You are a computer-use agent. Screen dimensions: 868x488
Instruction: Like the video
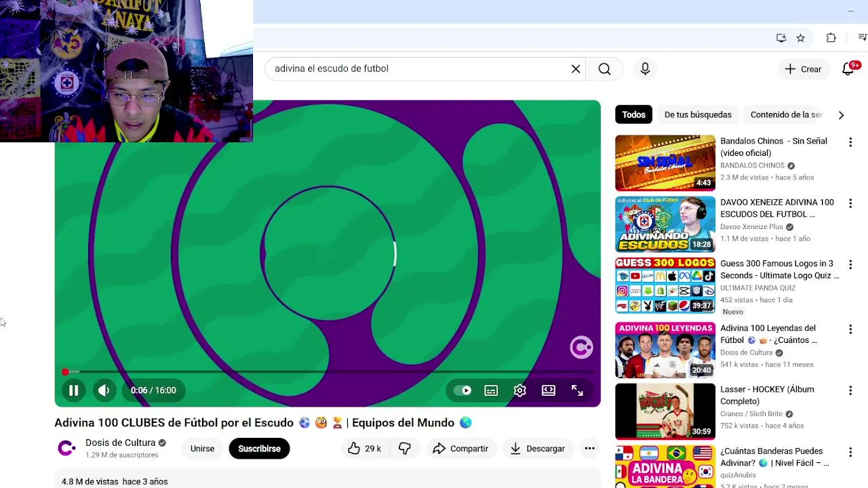tap(364, 449)
